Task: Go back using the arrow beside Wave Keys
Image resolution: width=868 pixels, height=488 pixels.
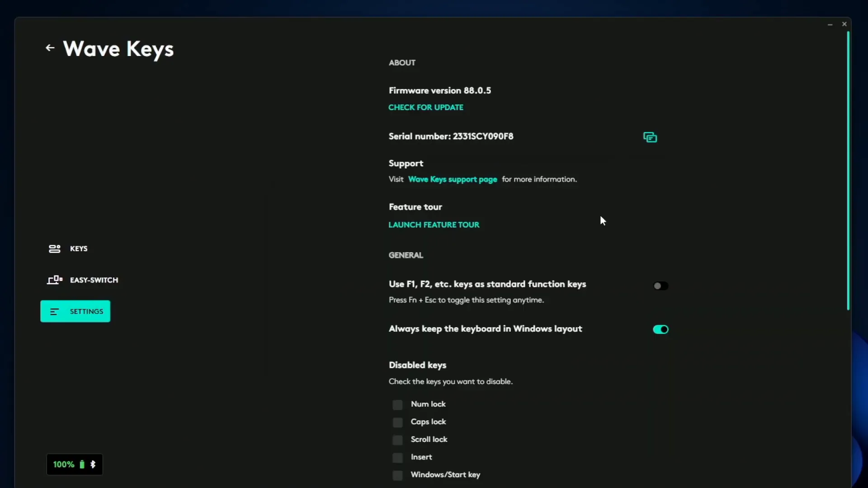Action: tap(50, 48)
